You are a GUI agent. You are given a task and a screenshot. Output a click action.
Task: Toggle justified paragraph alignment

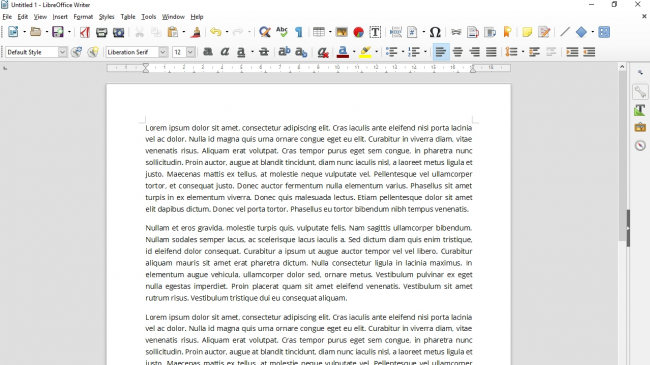click(x=491, y=52)
